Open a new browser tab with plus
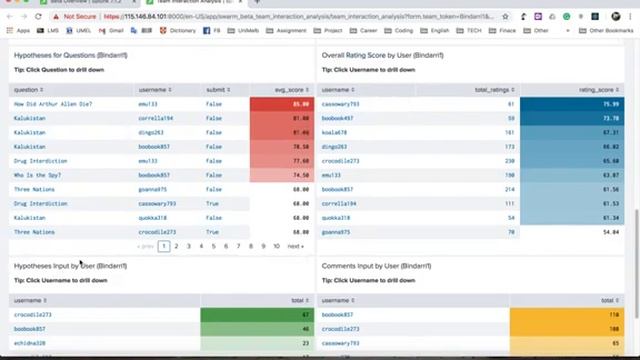Screen dimensions: 640x360 [x=257, y=2]
